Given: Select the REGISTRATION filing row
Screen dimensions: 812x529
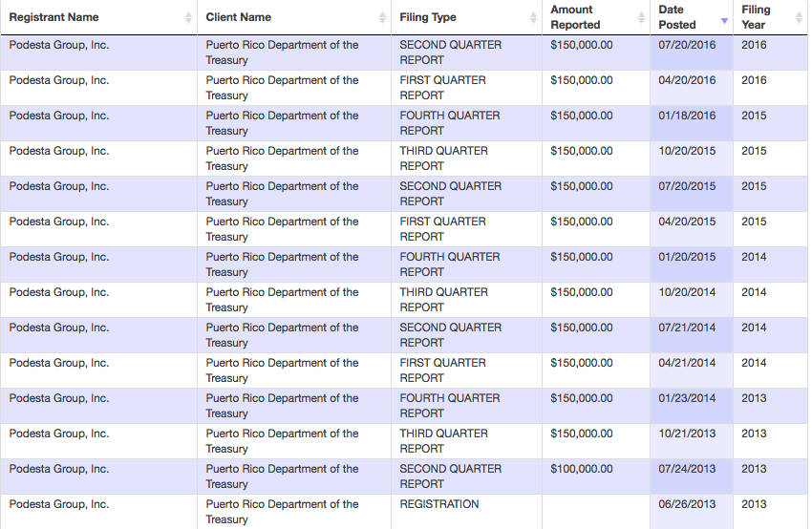Looking at the screenshot, I should 403,512.
